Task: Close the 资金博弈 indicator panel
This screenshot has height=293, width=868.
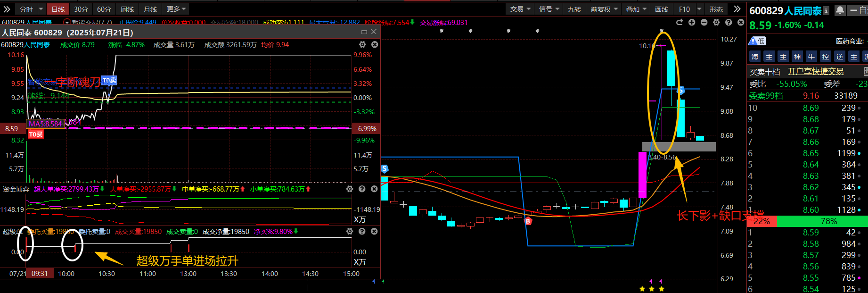Action: point(374,189)
